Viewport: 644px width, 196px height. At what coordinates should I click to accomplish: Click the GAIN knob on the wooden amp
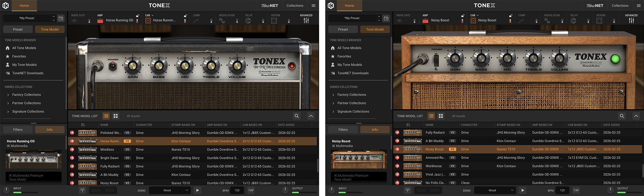pos(455,58)
